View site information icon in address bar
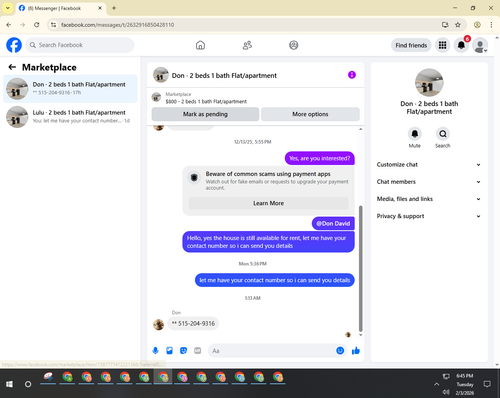The image size is (500, 398). 53,25
